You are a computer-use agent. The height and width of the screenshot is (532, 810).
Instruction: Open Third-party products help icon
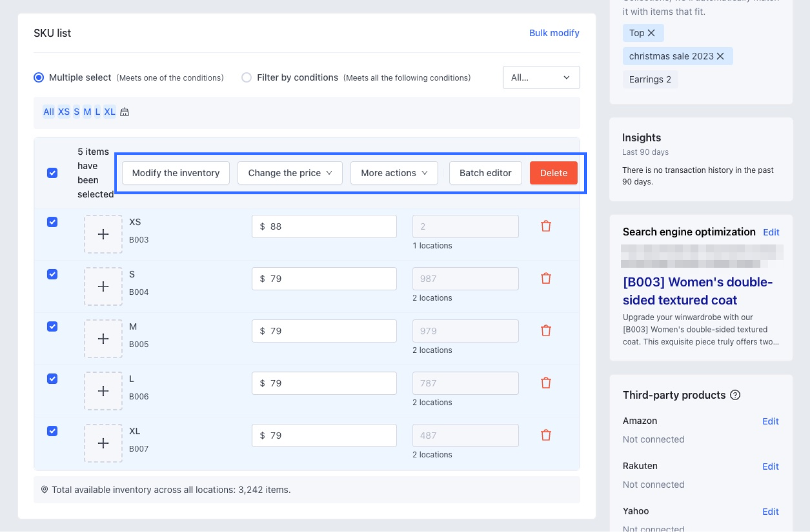click(735, 395)
